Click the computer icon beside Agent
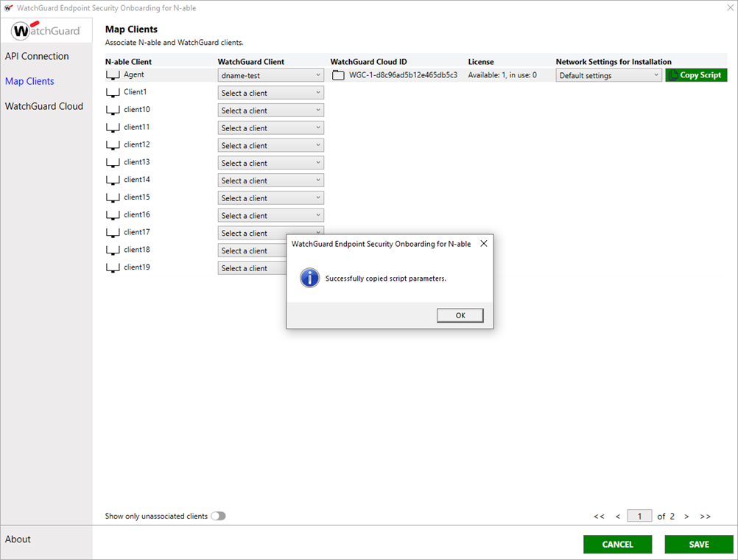The width and height of the screenshot is (738, 560). coord(111,74)
